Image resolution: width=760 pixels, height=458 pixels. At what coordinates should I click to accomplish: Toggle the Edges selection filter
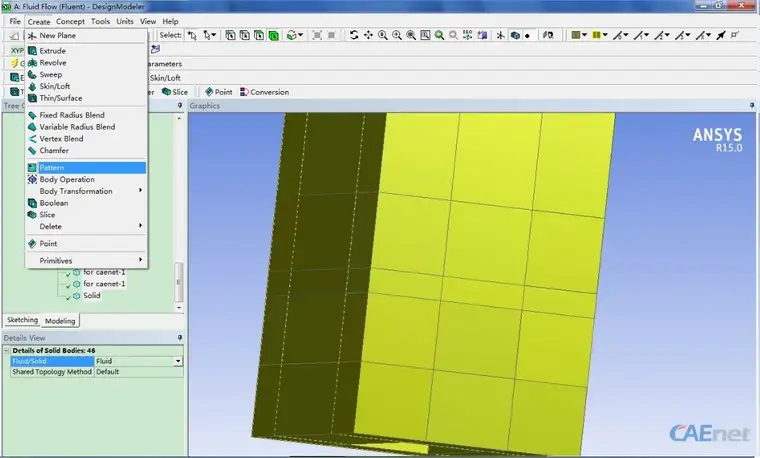click(x=245, y=35)
